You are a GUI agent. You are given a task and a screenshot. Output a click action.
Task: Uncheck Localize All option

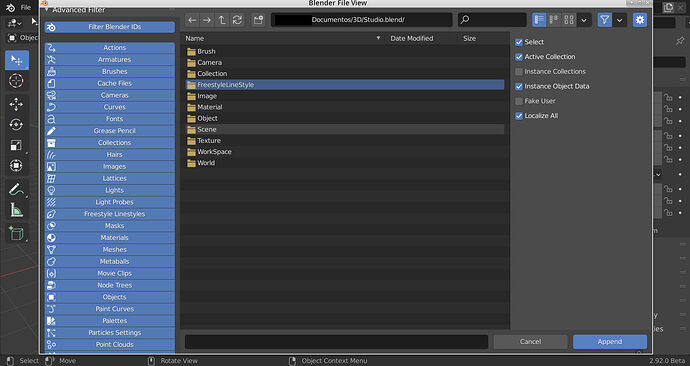click(519, 116)
